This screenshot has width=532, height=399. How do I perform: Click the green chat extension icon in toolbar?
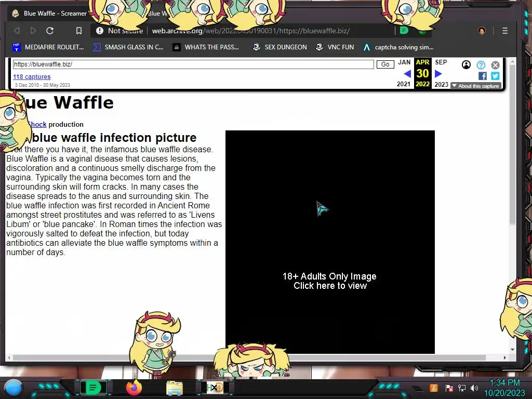click(404, 31)
